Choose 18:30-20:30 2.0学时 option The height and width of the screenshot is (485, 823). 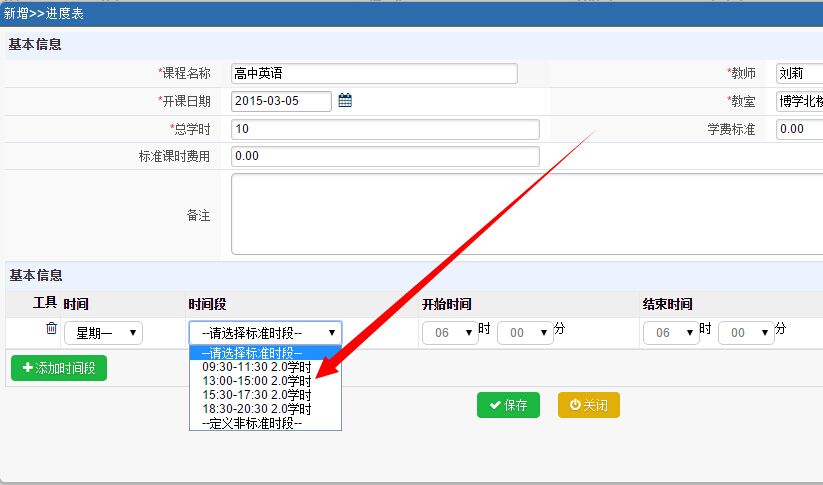click(x=266, y=408)
